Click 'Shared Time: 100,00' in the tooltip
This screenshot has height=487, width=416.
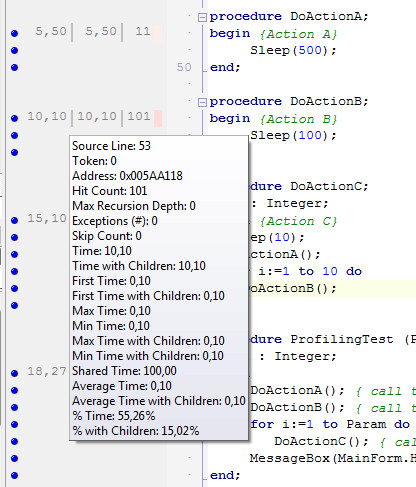[124, 371]
